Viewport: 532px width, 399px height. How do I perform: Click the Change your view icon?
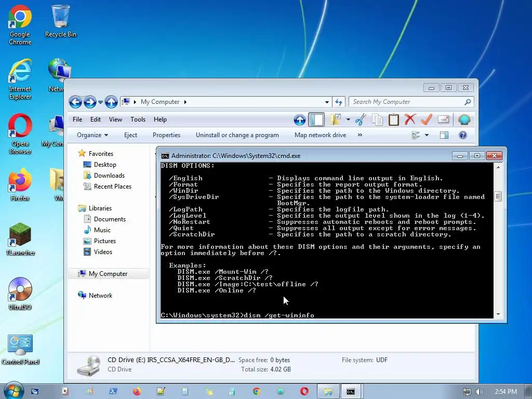(416, 135)
